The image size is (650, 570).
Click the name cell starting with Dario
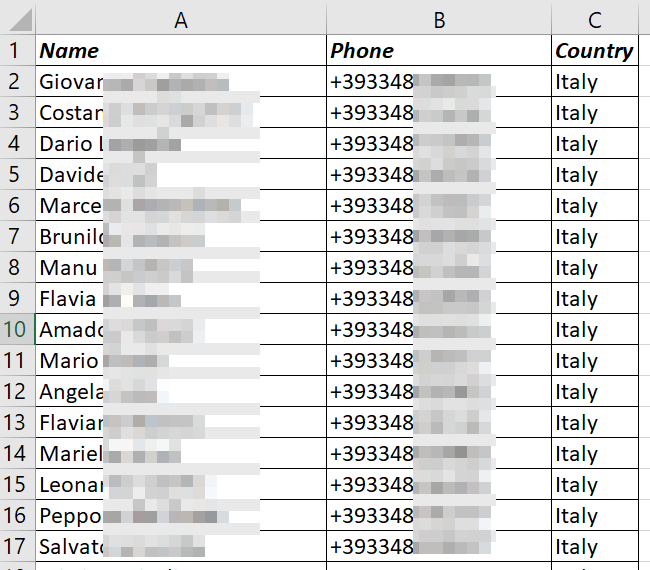point(180,144)
